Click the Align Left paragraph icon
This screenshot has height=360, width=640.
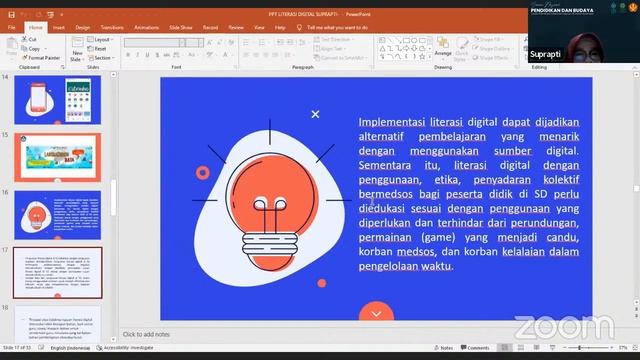point(246,55)
